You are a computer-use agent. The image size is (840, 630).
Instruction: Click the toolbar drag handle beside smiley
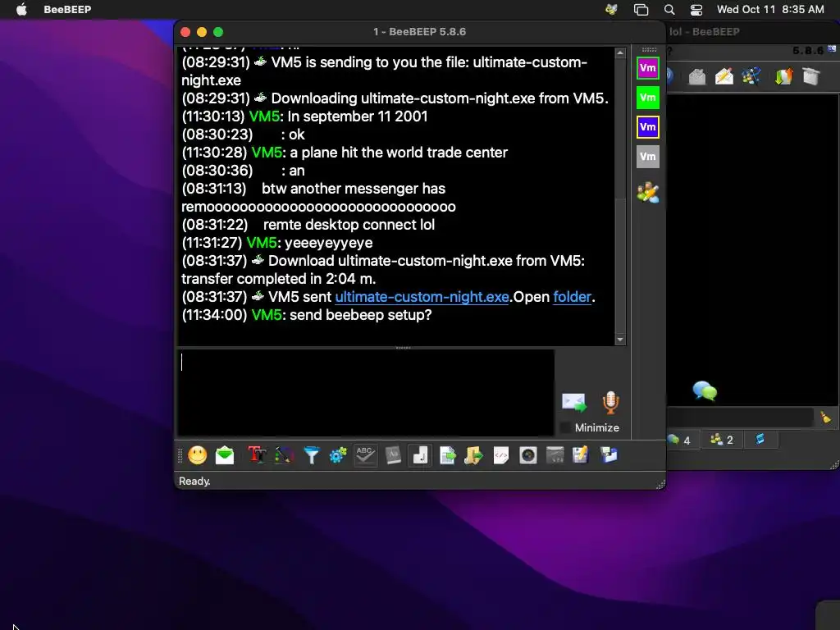coord(180,455)
